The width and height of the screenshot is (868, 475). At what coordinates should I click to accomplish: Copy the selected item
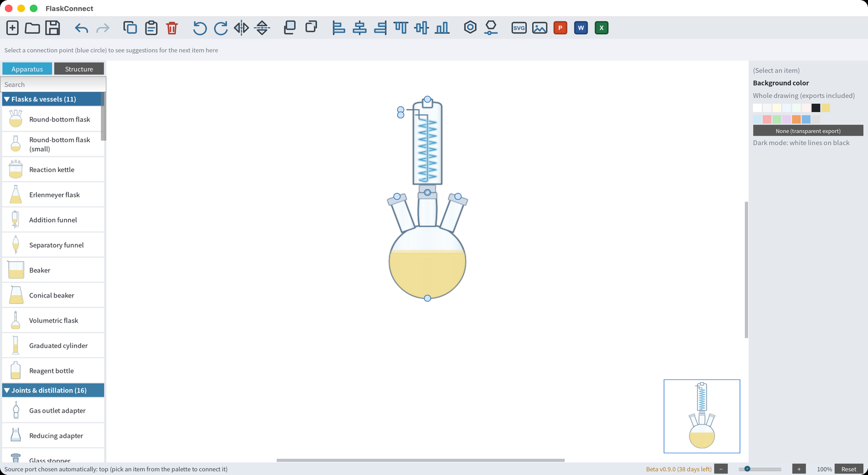point(130,28)
